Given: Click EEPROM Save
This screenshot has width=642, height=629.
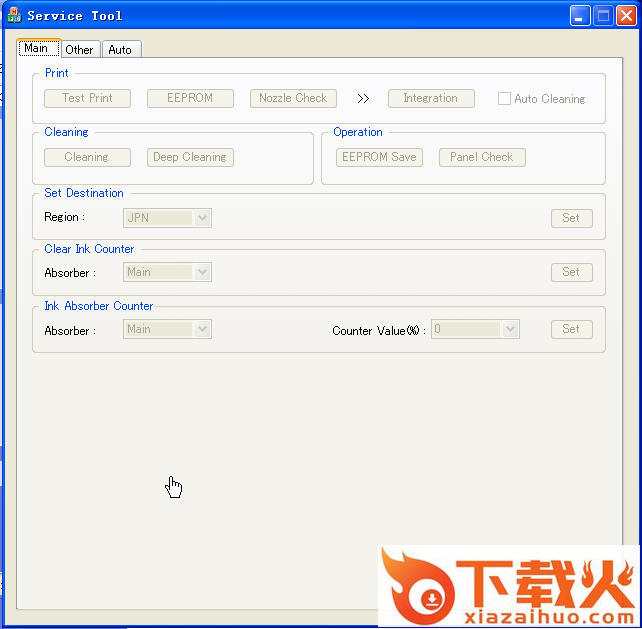Looking at the screenshot, I should (379, 157).
